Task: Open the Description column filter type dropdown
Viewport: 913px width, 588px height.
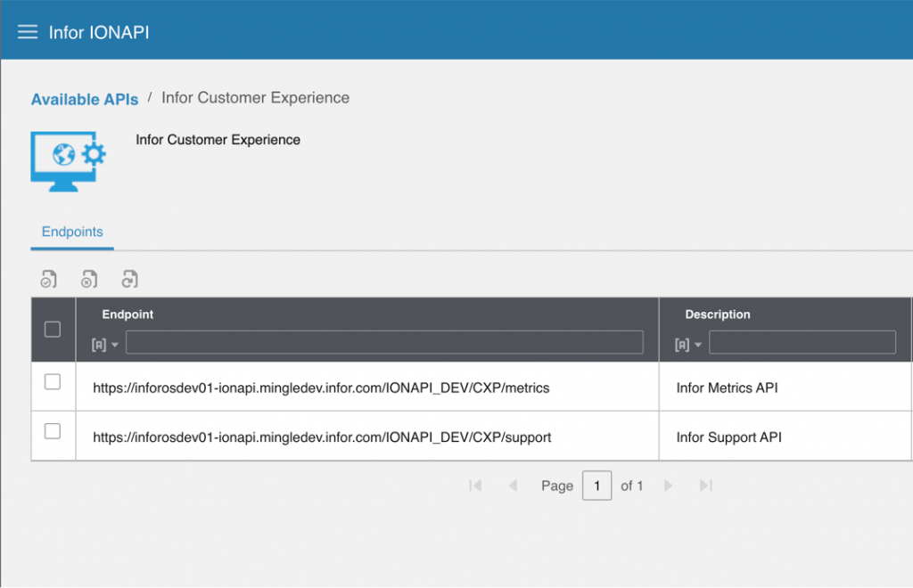Action: point(687,344)
